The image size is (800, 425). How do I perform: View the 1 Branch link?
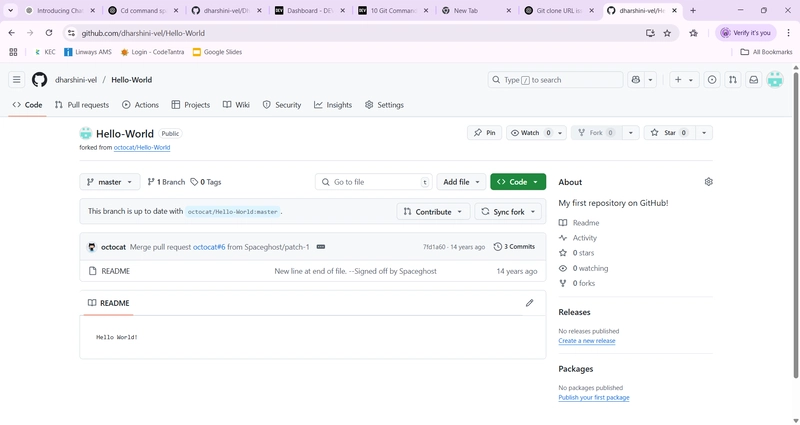tap(166, 182)
